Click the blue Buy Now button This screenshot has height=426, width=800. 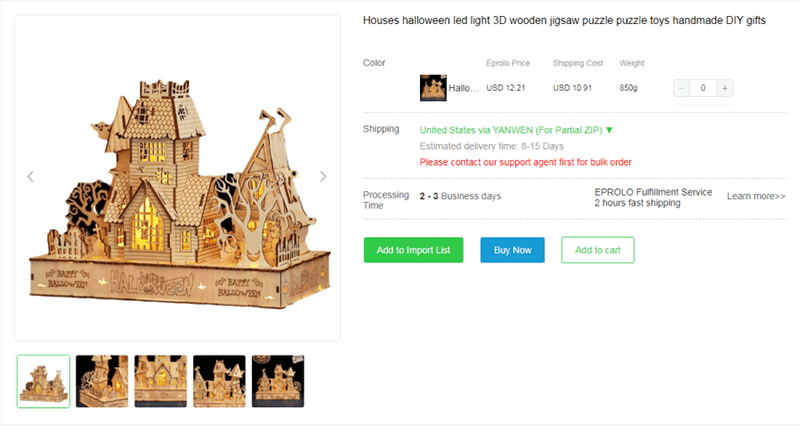tap(512, 250)
